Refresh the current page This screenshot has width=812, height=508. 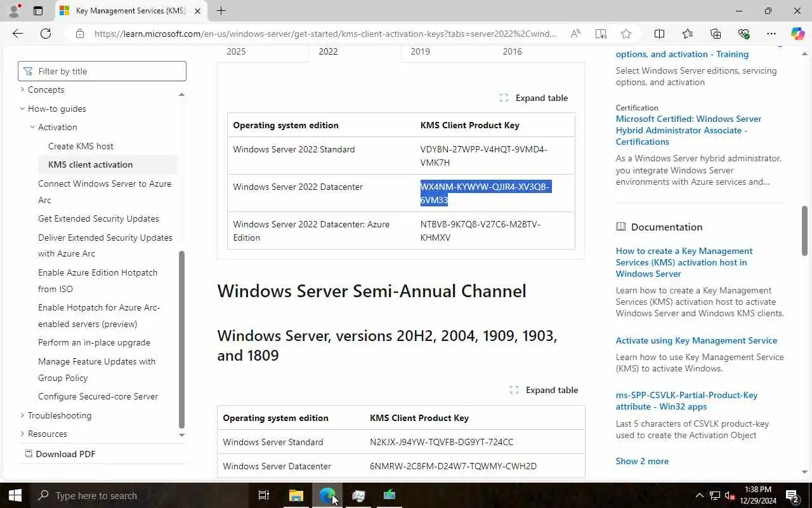[46, 34]
